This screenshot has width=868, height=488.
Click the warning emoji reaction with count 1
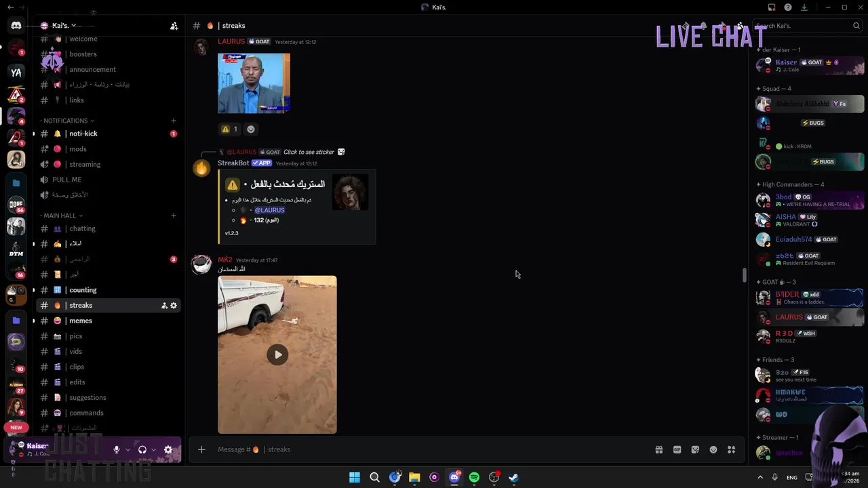pos(229,129)
